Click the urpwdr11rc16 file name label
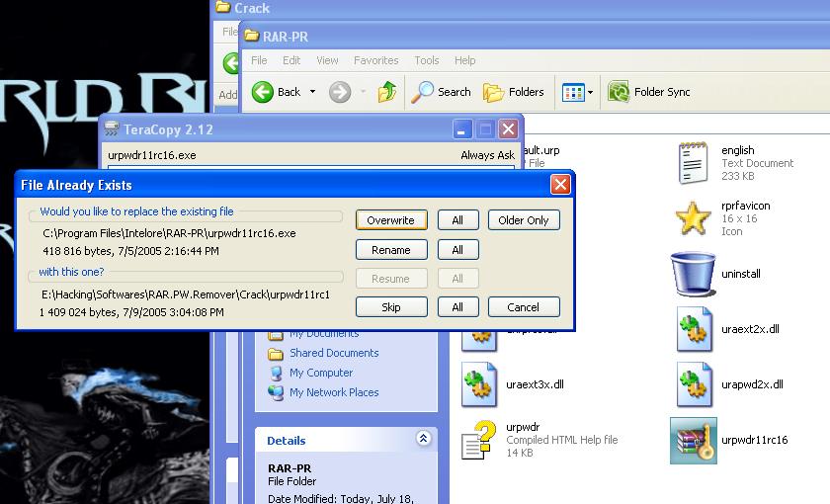This screenshot has width=830, height=504. (x=754, y=440)
